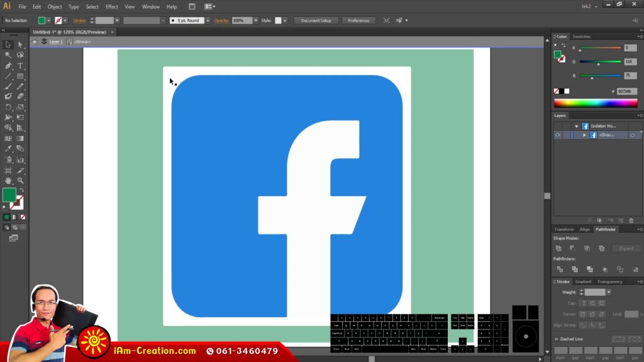Click Group target circle in Layers
This screenshot has height=362, width=644.
click(633, 135)
